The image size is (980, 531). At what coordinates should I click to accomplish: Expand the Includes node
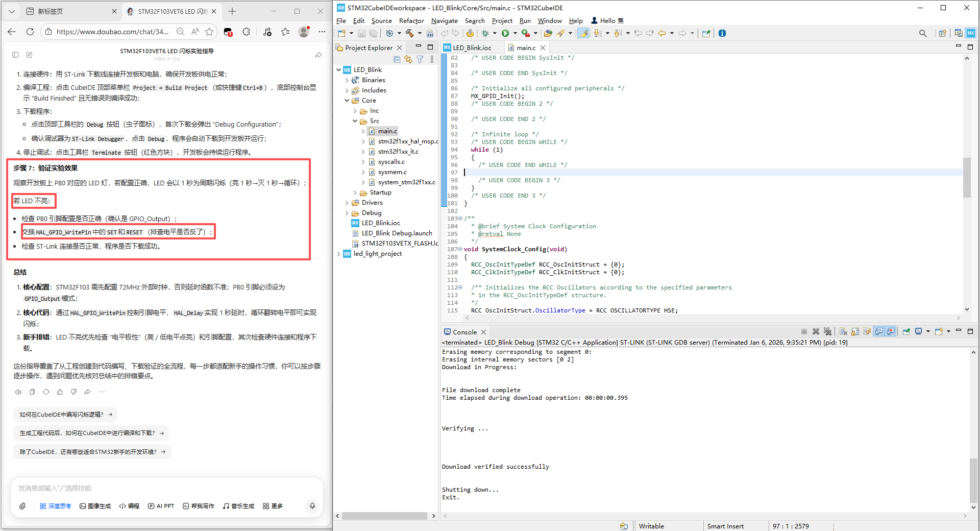click(347, 90)
